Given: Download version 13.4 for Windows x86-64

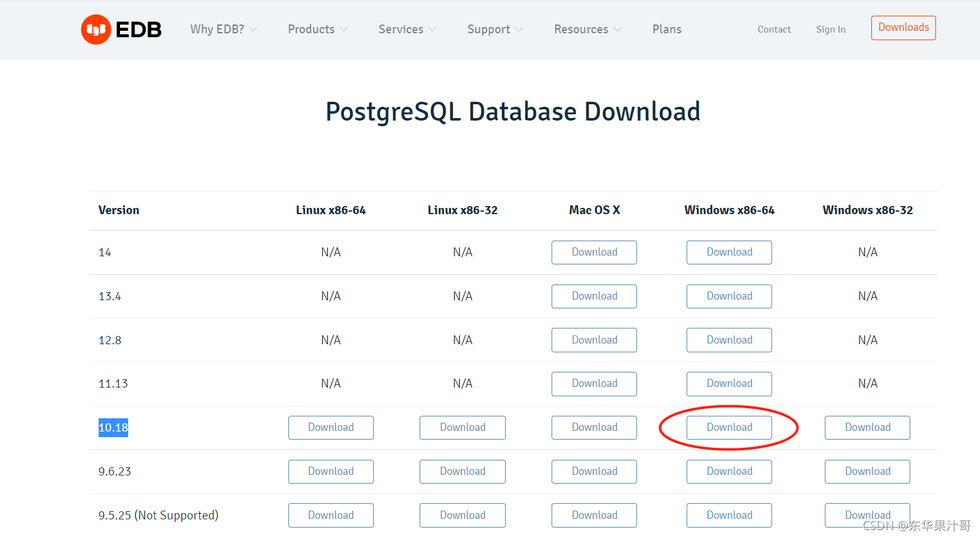Looking at the screenshot, I should (729, 296).
